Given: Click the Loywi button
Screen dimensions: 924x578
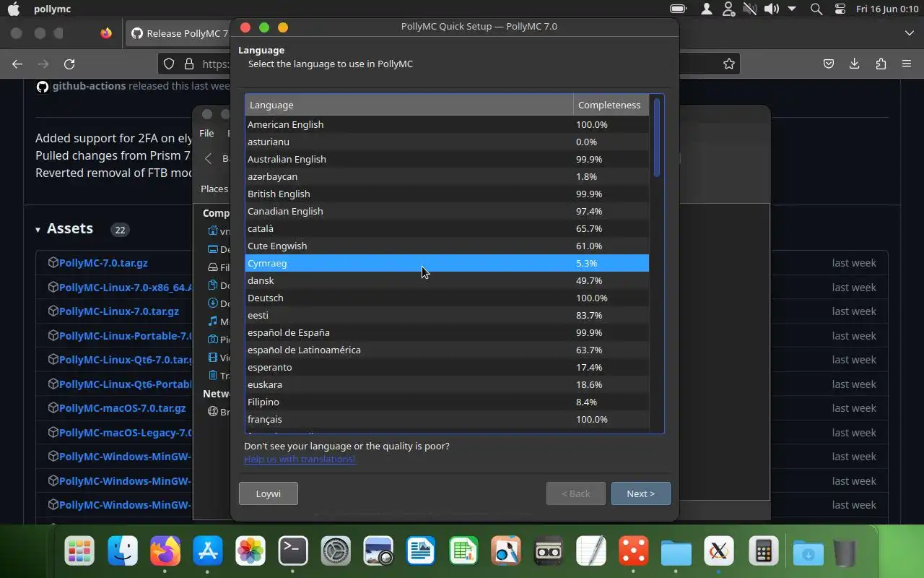Looking at the screenshot, I should [x=269, y=493].
